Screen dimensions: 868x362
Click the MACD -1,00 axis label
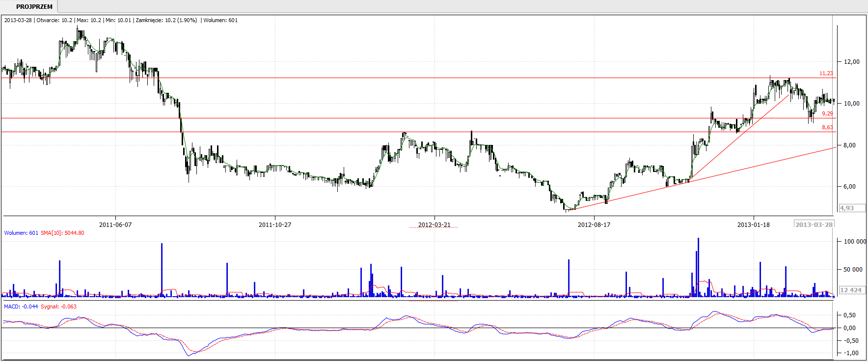pos(851,353)
